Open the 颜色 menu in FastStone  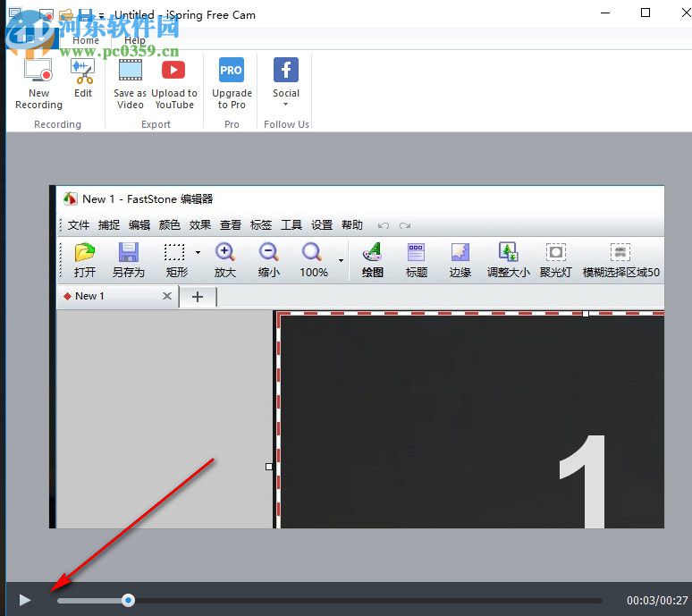170,225
